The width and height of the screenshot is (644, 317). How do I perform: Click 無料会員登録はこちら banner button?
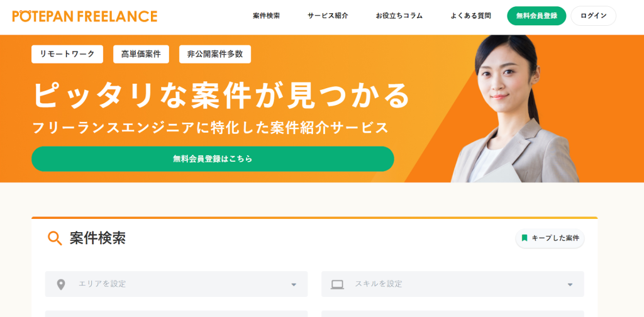pyautogui.click(x=213, y=159)
